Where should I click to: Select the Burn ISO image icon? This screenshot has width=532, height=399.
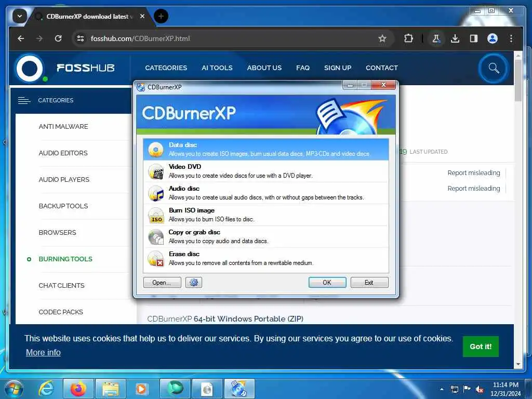click(x=156, y=215)
